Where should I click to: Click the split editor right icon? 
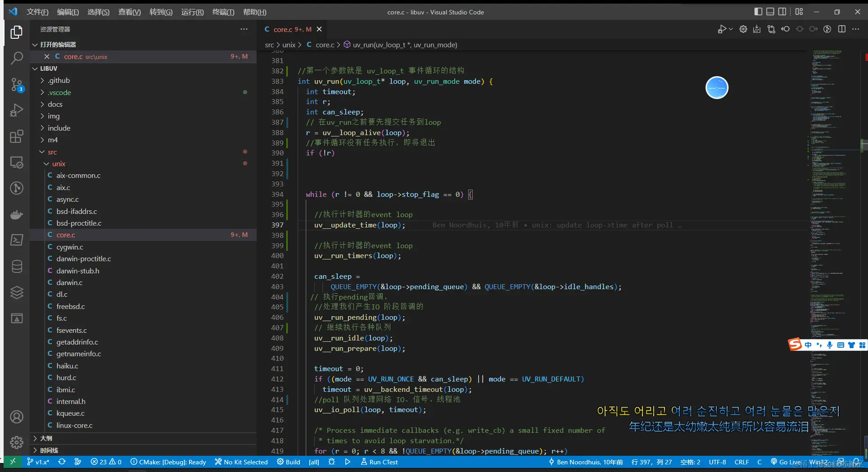(x=841, y=29)
